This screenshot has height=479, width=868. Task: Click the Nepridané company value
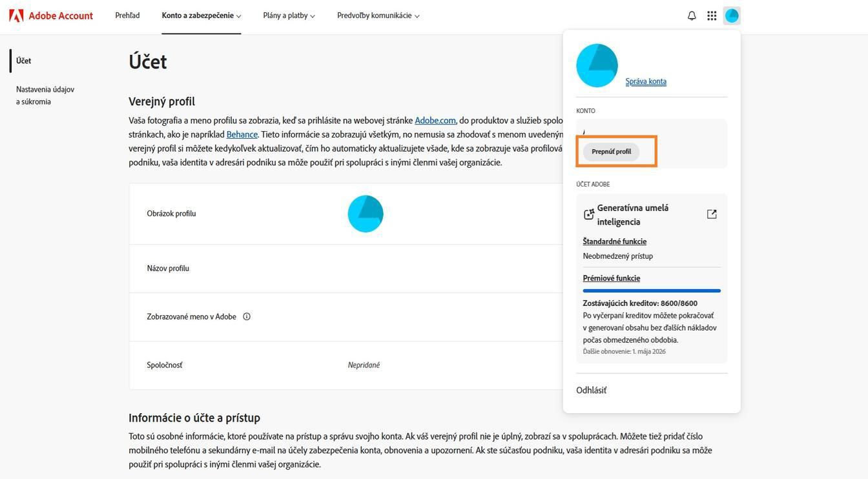pos(364,365)
